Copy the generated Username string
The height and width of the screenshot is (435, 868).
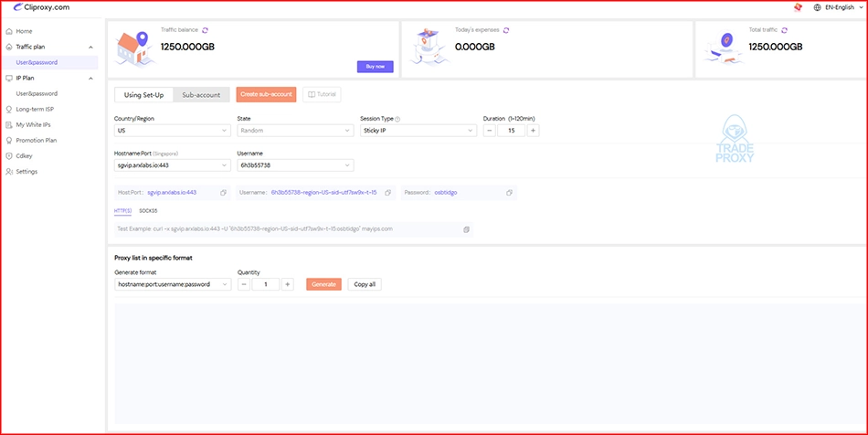pyautogui.click(x=387, y=193)
